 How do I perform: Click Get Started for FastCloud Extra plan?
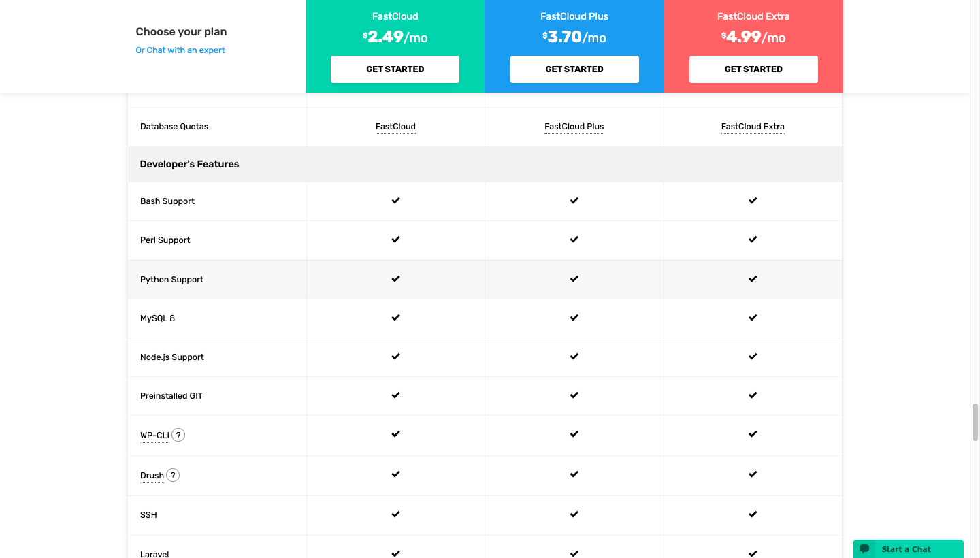pos(753,69)
